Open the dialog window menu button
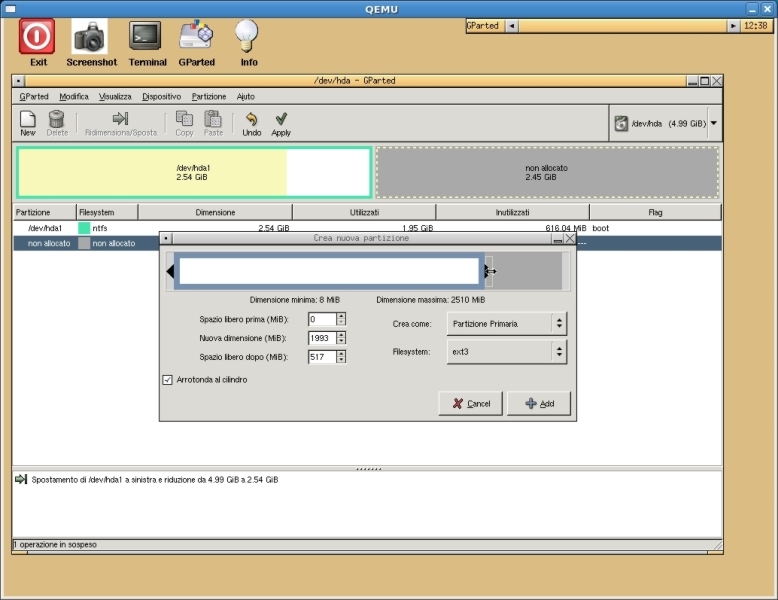 click(166, 239)
